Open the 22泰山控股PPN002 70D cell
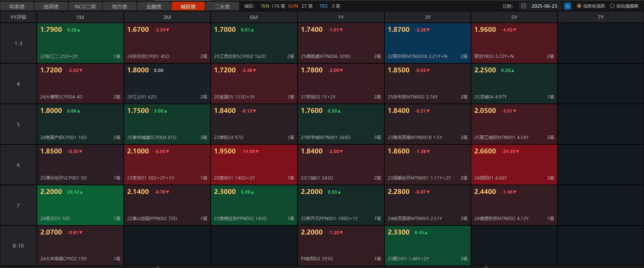The image size is (644, 268). (x=167, y=205)
